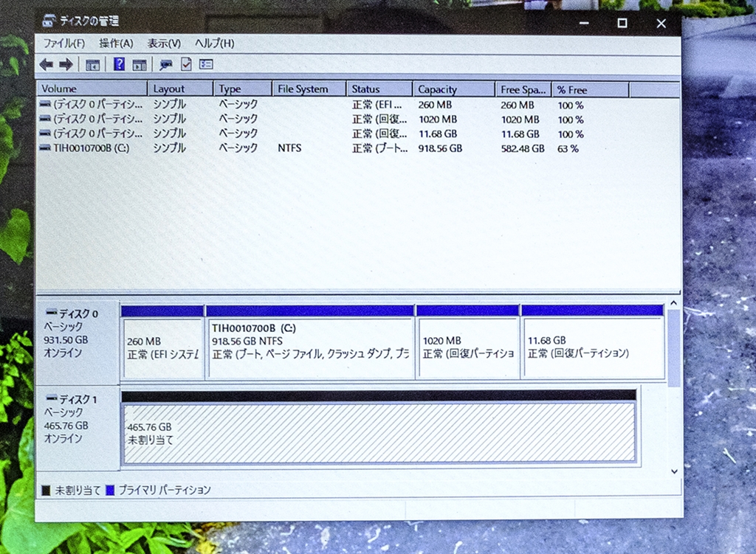Select the TIH0010700B (C:) volume name in the list
The height and width of the screenshot is (554, 756).
[x=91, y=148]
